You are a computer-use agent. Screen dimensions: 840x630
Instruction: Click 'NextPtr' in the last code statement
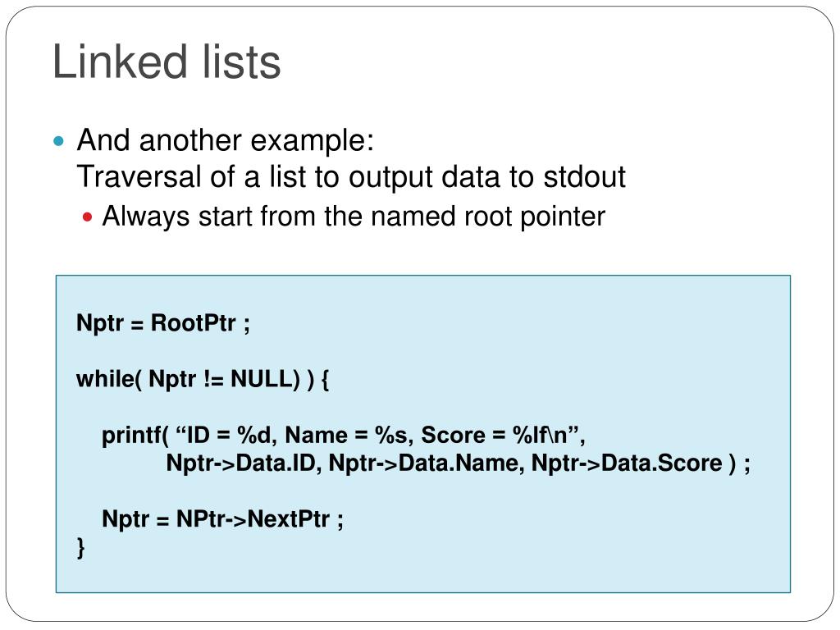click(x=288, y=519)
